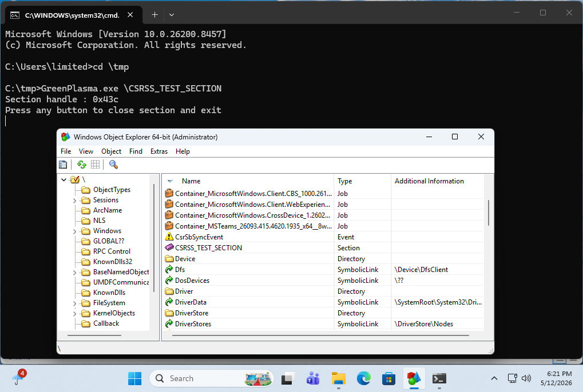583x392 pixels.
Task: Click the ObjectTypes folder icon in tree
Action: coord(86,190)
